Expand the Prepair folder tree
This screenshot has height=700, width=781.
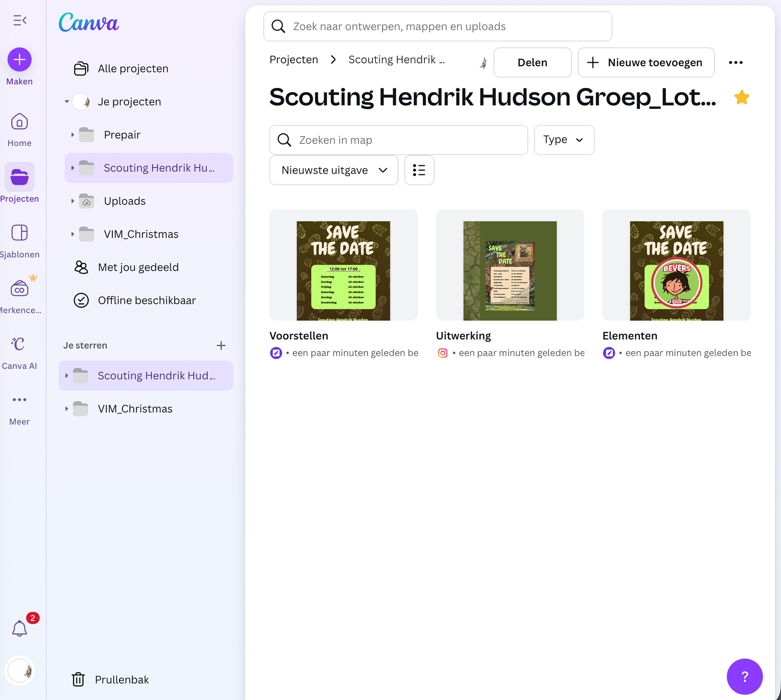72,135
